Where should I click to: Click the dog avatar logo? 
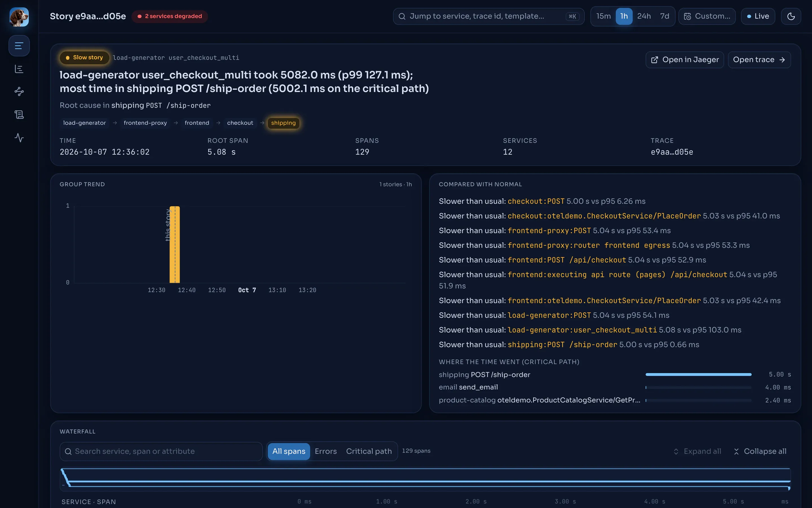pyautogui.click(x=19, y=17)
